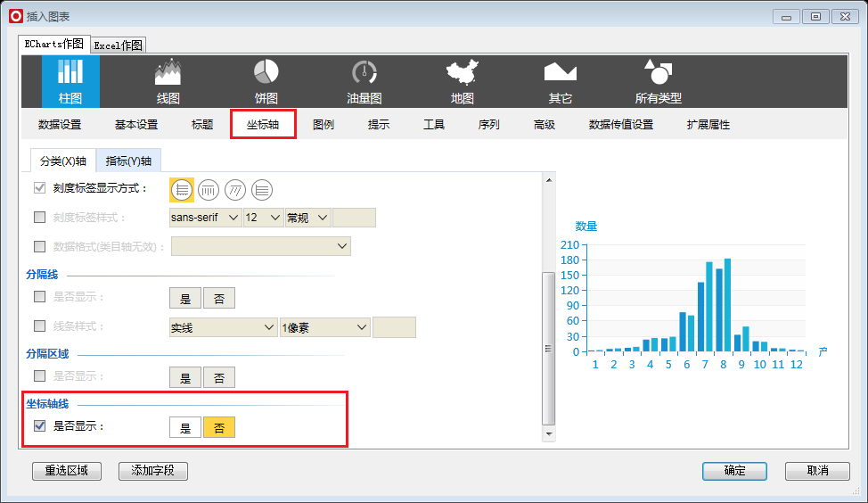This screenshot has width=868, height=503.
Task: Set 坐标轴线 display to 否
Action: (219, 428)
